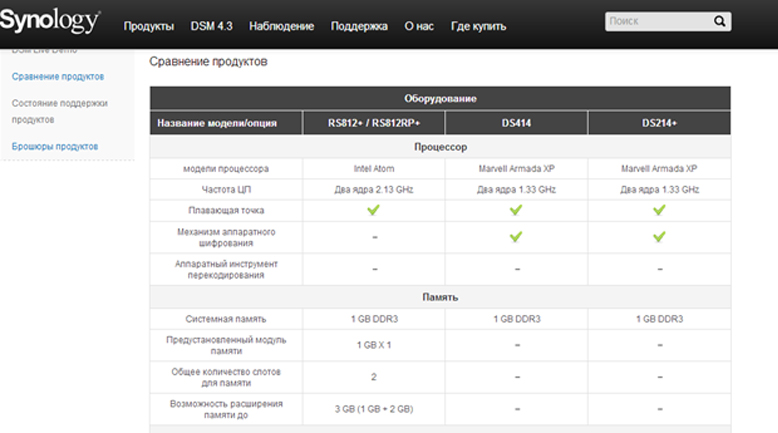Click Плавающая точка checkmark for DS414
Screen dimensions: 778x433
point(516,210)
